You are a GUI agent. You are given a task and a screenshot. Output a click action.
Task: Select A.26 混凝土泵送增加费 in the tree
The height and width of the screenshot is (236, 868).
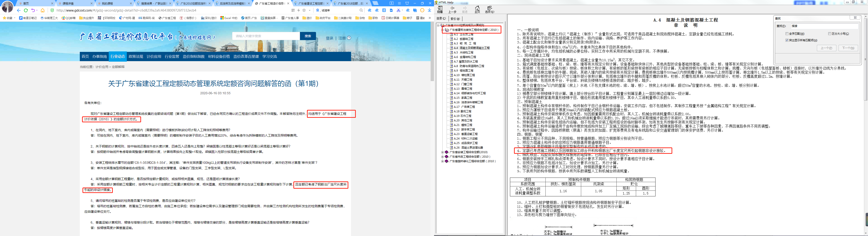[468, 147]
